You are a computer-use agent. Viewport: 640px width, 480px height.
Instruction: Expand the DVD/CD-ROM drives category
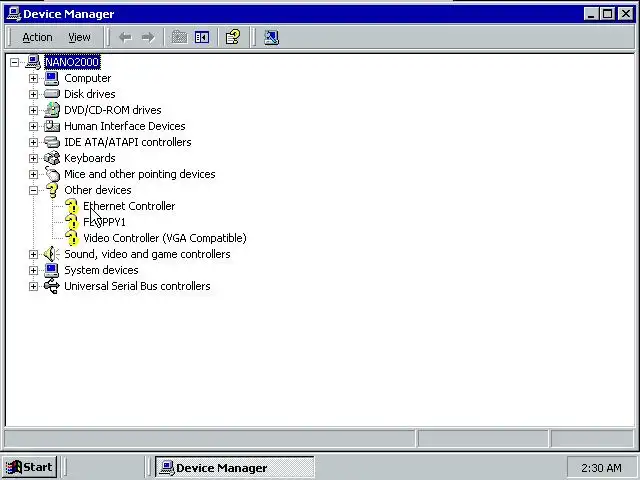coord(33,110)
